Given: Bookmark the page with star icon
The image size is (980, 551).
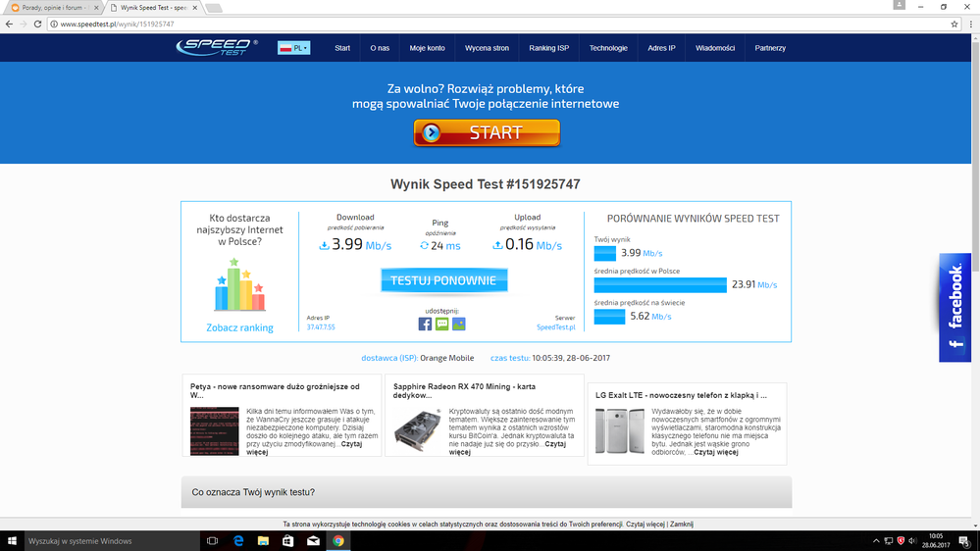Looking at the screenshot, I should click(954, 24).
